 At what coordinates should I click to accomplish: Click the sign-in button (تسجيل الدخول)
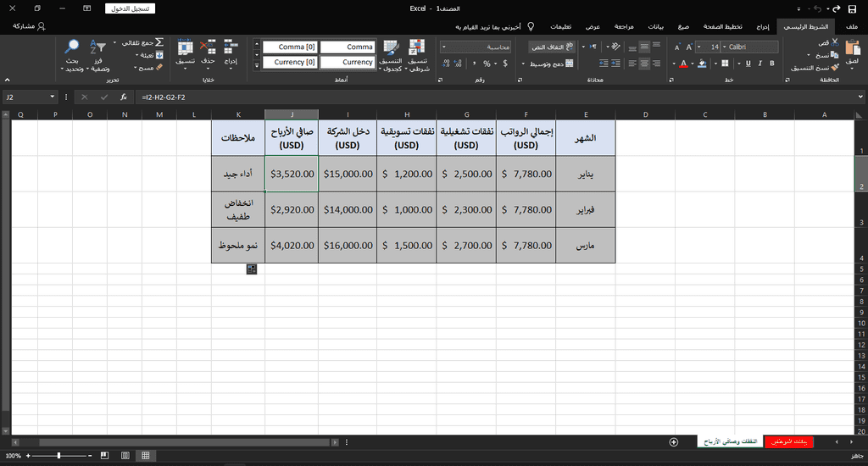pyautogui.click(x=131, y=8)
